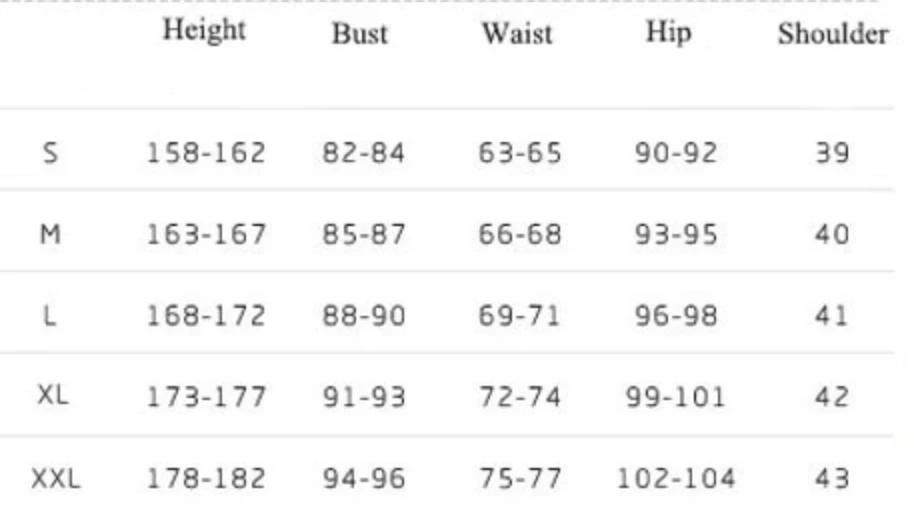The image size is (914, 520).
Task: Select the XL size row label
Action: 53,396
